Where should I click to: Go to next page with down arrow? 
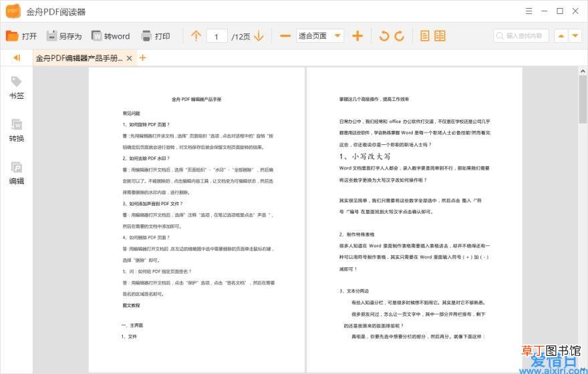point(259,36)
